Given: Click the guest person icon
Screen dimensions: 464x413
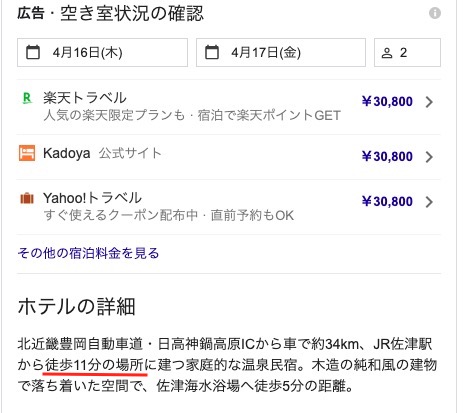Looking at the screenshot, I should click(x=387, y=53).
